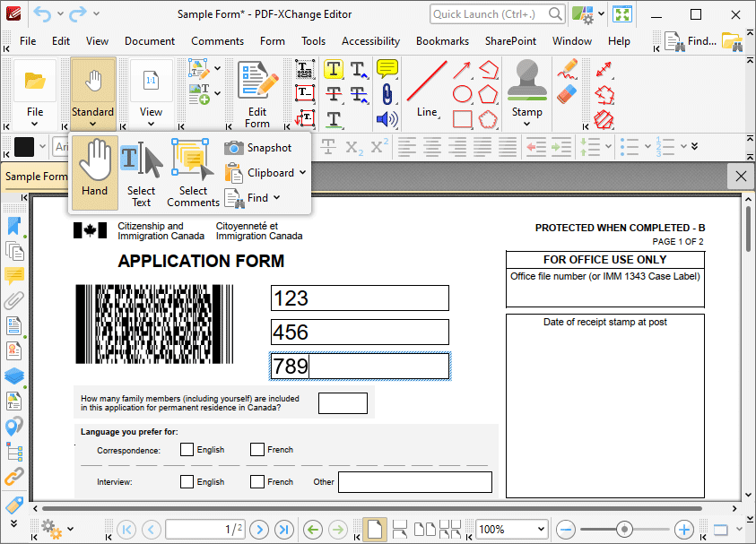Open the Comments menu

click(217, 41)
